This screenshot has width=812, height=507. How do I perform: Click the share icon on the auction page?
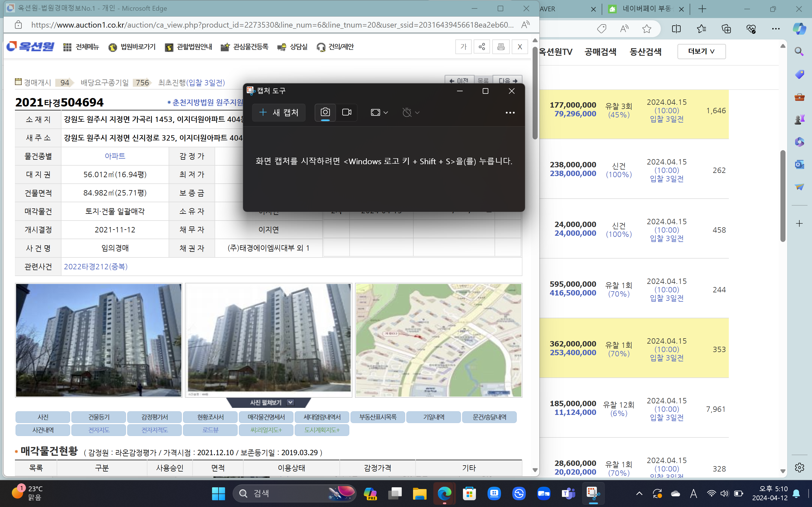point(482,46)
